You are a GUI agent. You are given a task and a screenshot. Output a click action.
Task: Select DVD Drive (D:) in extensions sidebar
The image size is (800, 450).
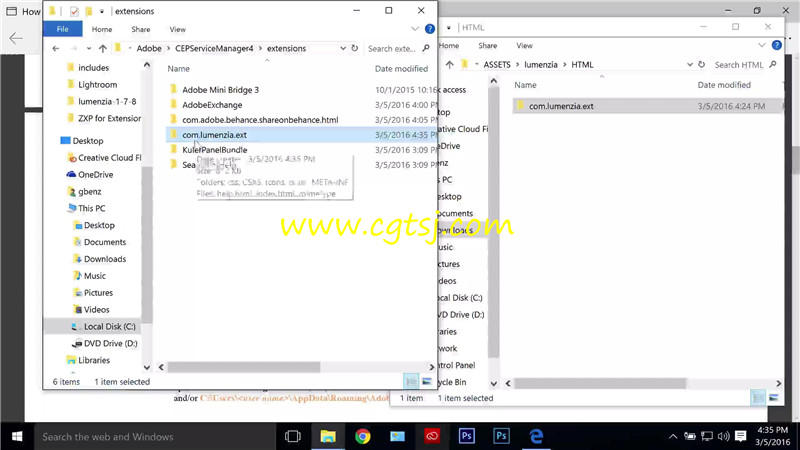pyautogui.click(x=110, y=343)
